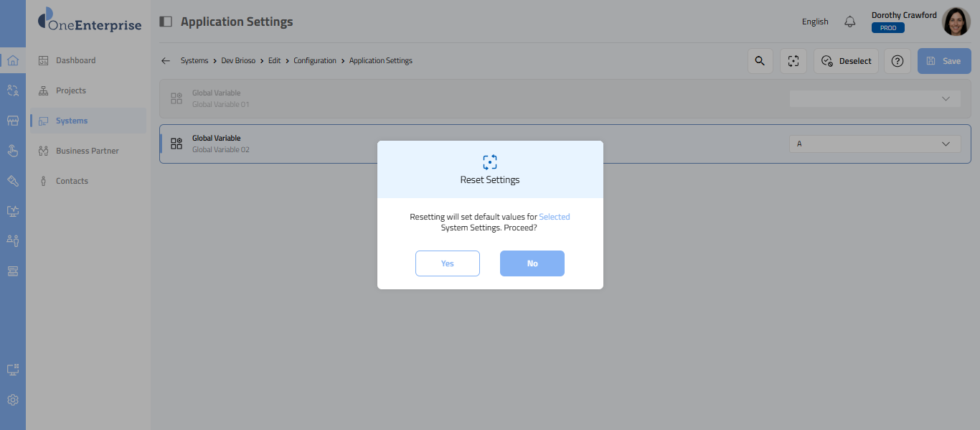The width and height of the screenshot is (980, 430).
Task: Open the notifications bell
Action: click(x=850, y=22)
